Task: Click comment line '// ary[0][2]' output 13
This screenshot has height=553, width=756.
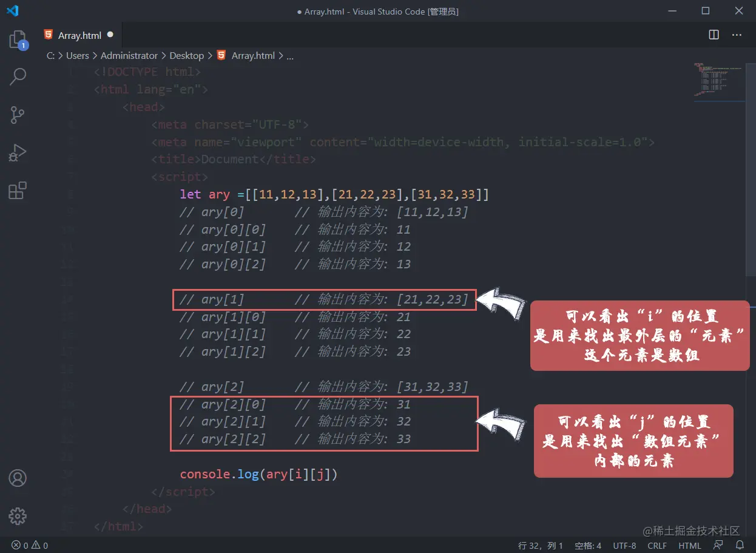Action: [295, 264]
